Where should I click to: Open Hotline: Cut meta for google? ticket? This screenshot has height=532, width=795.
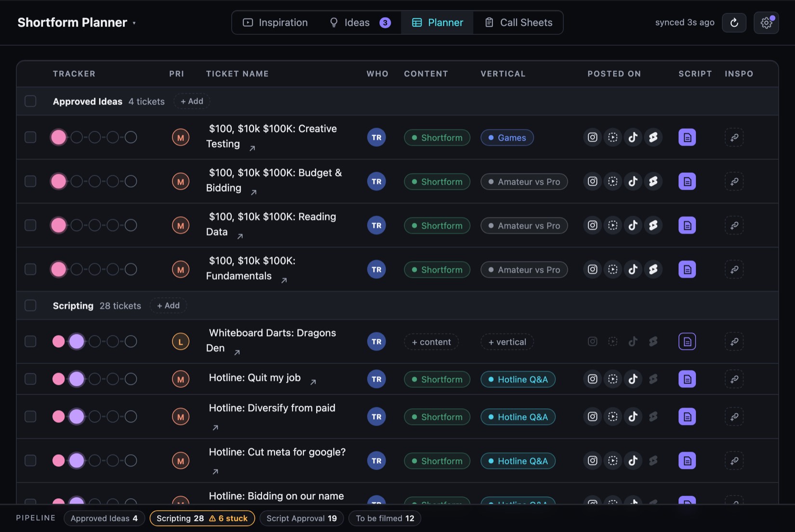277,452
